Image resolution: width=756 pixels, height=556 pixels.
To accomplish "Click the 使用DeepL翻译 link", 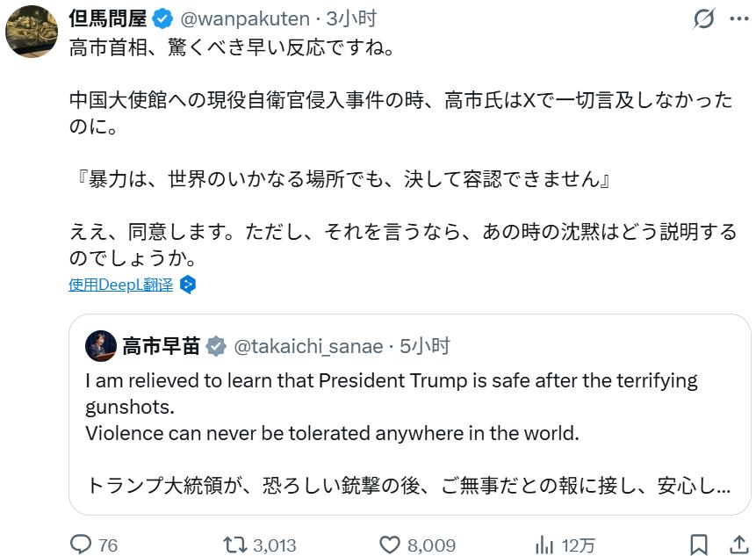I will coord(121,283).
